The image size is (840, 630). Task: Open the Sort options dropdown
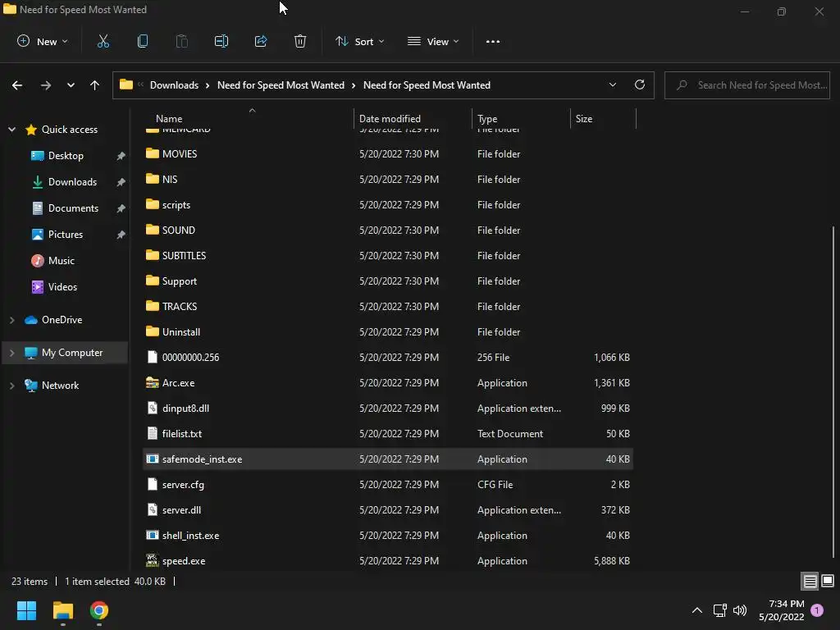click(359, 41)
